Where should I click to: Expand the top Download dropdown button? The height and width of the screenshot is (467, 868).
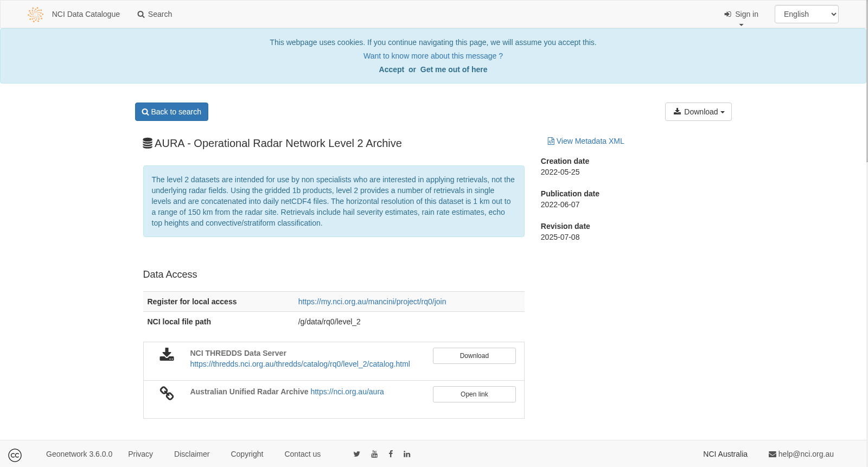(x=698, y=112)
